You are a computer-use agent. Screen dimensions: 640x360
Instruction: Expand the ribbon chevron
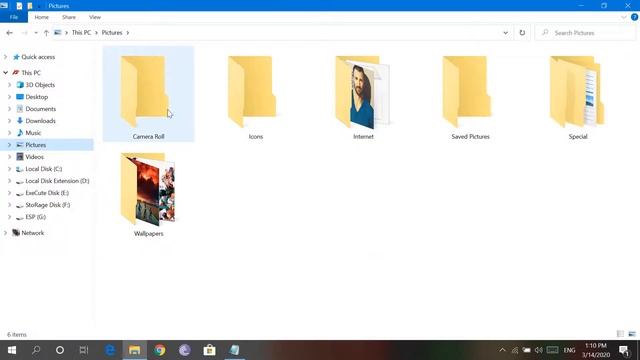623,17
